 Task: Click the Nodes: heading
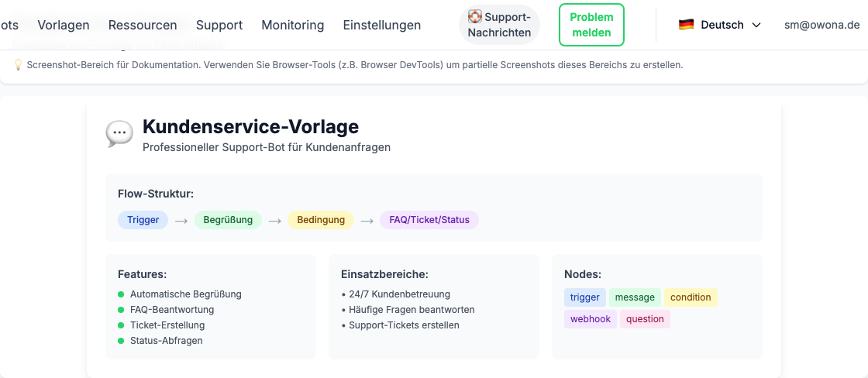point(583,274)
